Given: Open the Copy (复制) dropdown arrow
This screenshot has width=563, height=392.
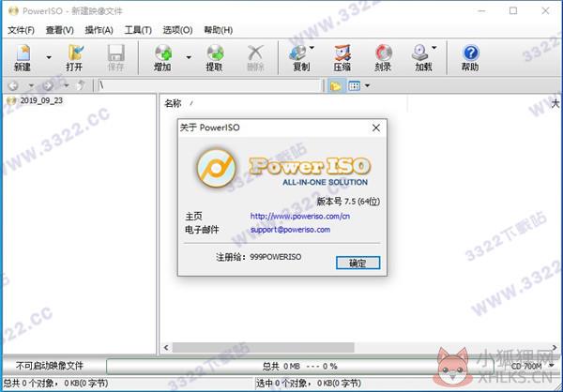Looking at the screenshot, I should 312,48.
